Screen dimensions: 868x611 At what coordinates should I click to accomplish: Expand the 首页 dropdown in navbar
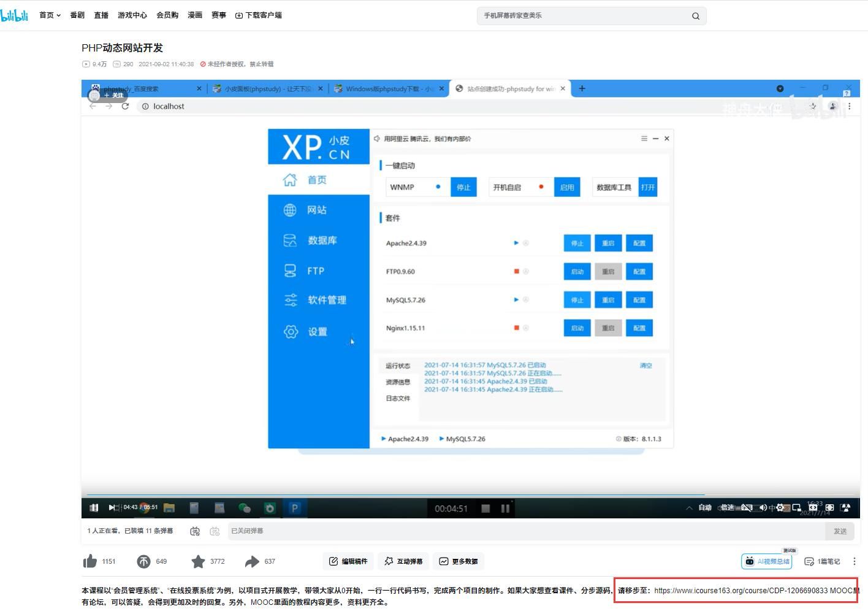50,15
